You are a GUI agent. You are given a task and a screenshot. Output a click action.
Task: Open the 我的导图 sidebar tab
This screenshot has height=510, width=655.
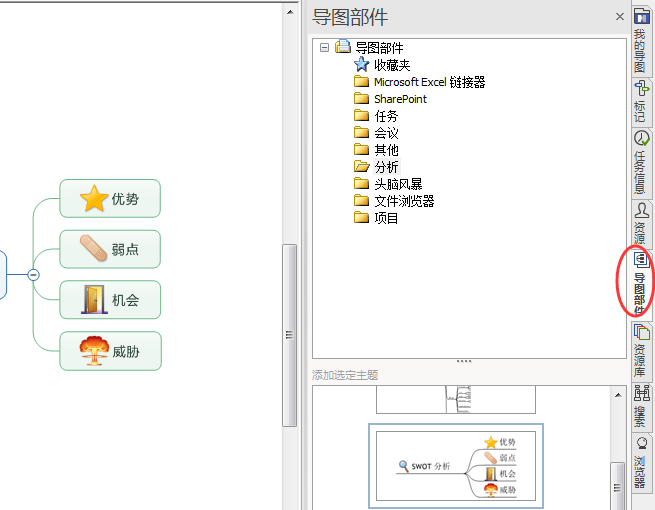[641, 41]
